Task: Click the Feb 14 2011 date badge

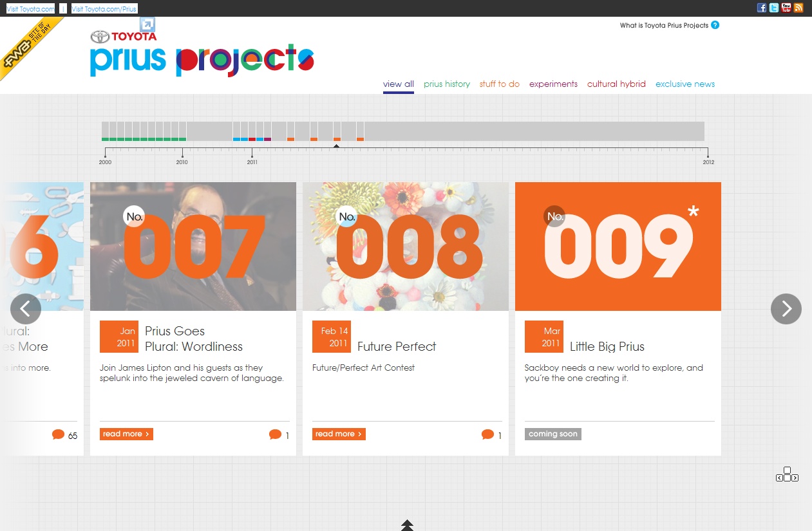Action: click(332, 337)
